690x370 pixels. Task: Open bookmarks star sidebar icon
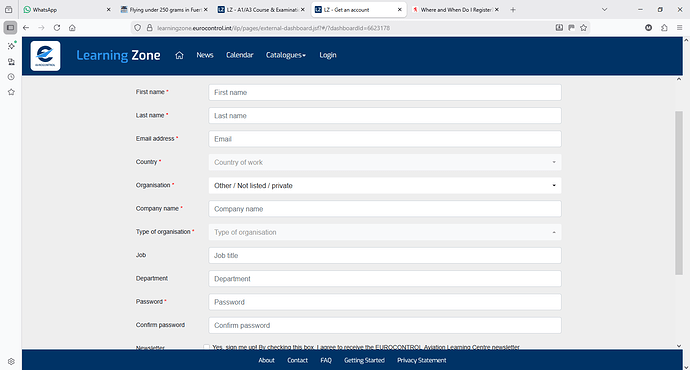point(11,92)
